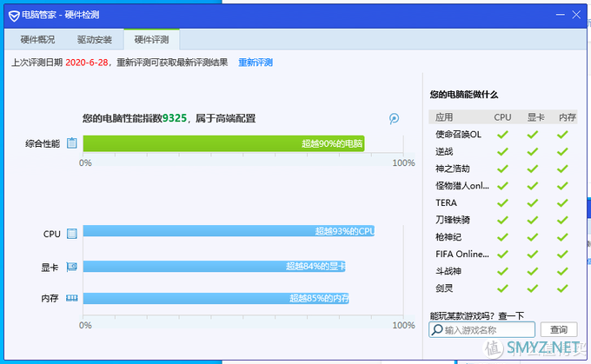The image size is (591, 364).
Task: Select the 硬件评测 tab
Action: tap(151, 40)
